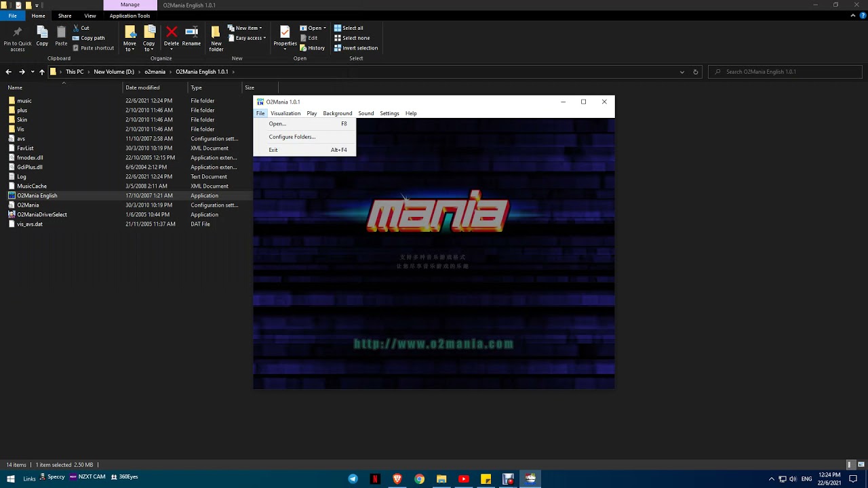
Task: Open O2Mania Settings menu
Action: (389, 113)
